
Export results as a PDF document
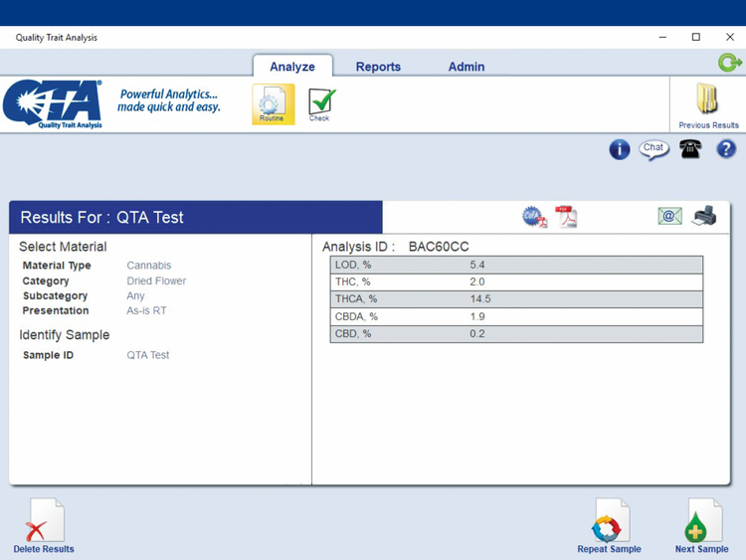coord(566,217)
